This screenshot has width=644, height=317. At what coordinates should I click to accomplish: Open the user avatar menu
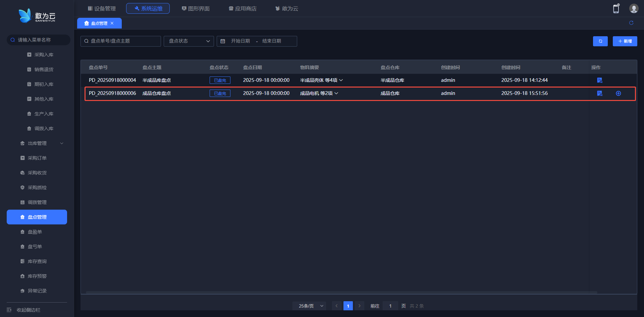click(x=634, y=8)
